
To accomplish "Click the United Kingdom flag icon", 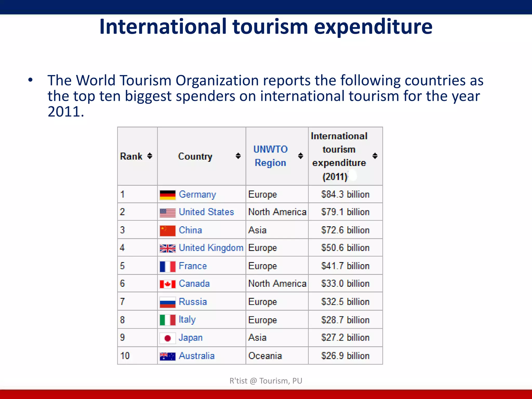I will (x=168, y=248).
